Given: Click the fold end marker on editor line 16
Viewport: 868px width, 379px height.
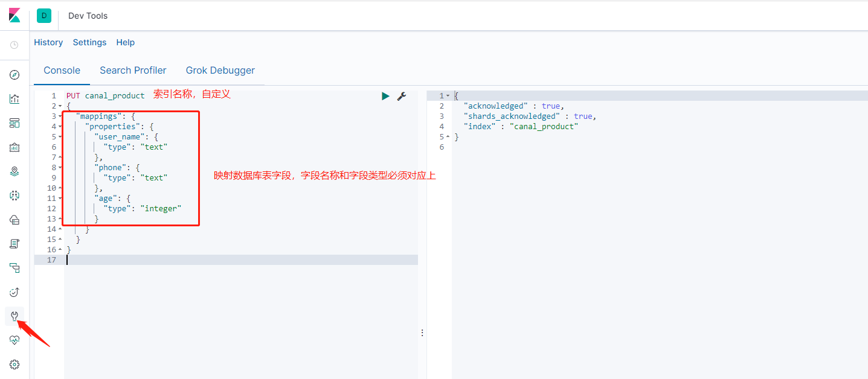Looking at the screenshot, I should (x=60, y=250).
